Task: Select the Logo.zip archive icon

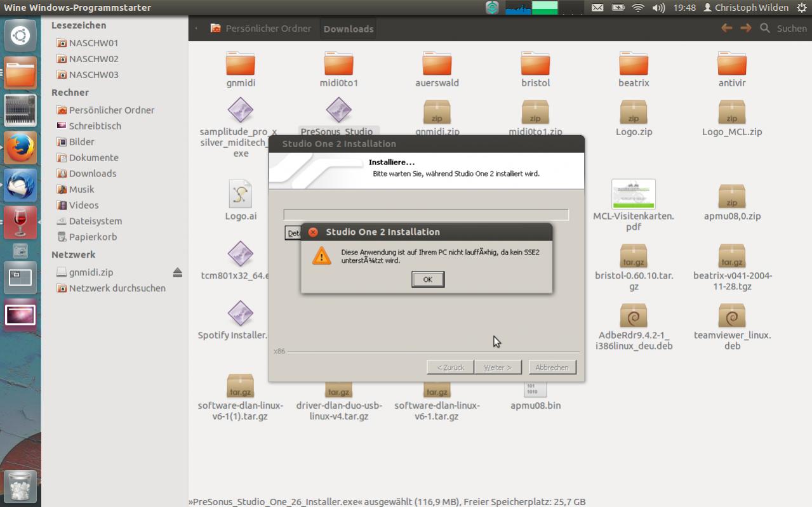Action: click(634, 112)
